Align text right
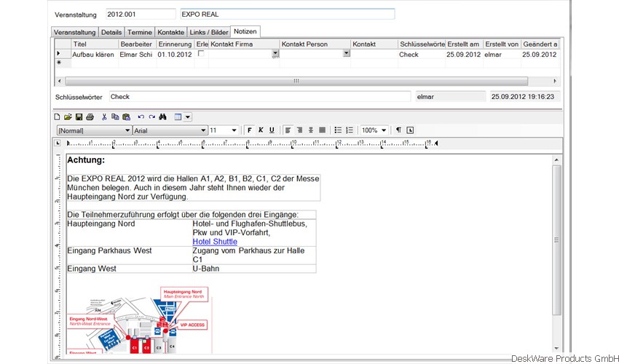This screenshot has width=619, height=364. (299, 130)
